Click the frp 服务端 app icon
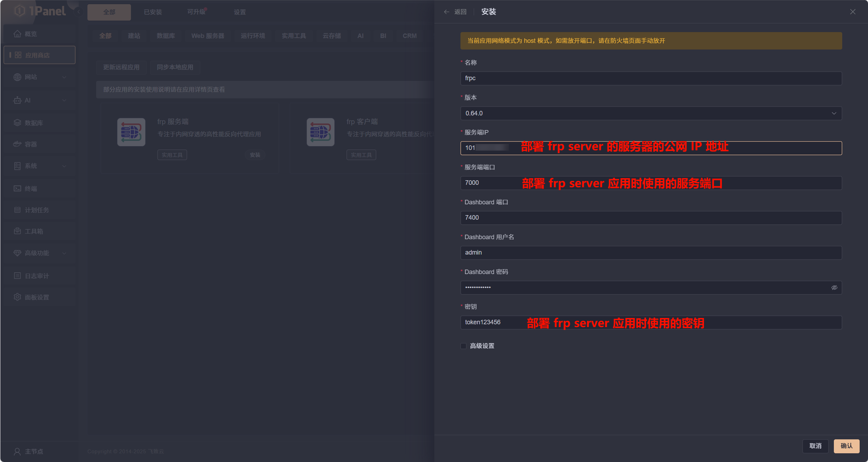The width and height of the screenshot is (868, 462). 131,132
